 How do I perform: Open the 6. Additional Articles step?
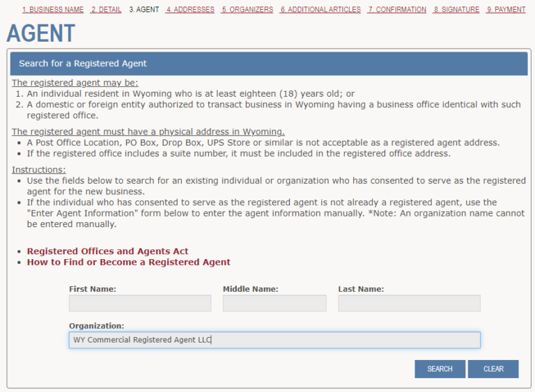click(320, 10)
